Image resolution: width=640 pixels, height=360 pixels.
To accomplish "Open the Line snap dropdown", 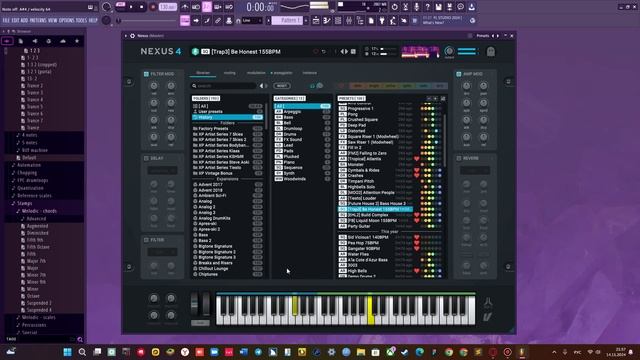I will pos(251,20).
